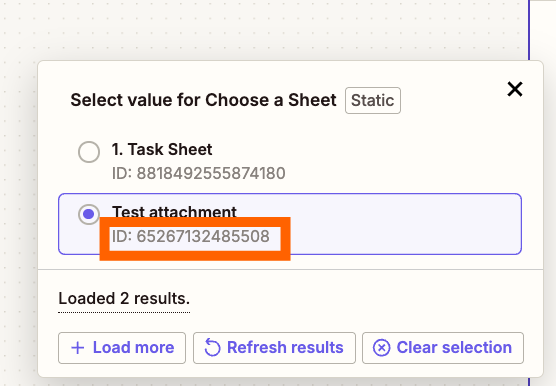The image size is (556, 386).
Task: Click the plus icon in Load more
Action: tap(78, 348)
